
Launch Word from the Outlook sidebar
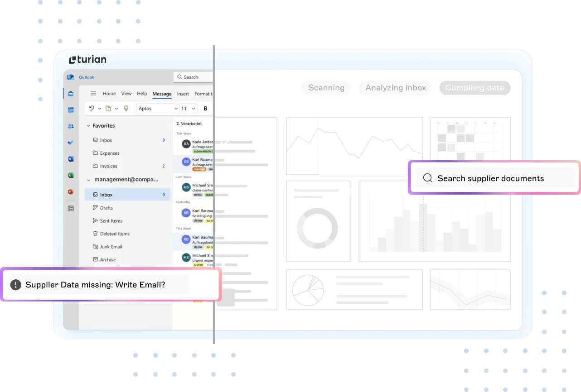pos(71,159)
